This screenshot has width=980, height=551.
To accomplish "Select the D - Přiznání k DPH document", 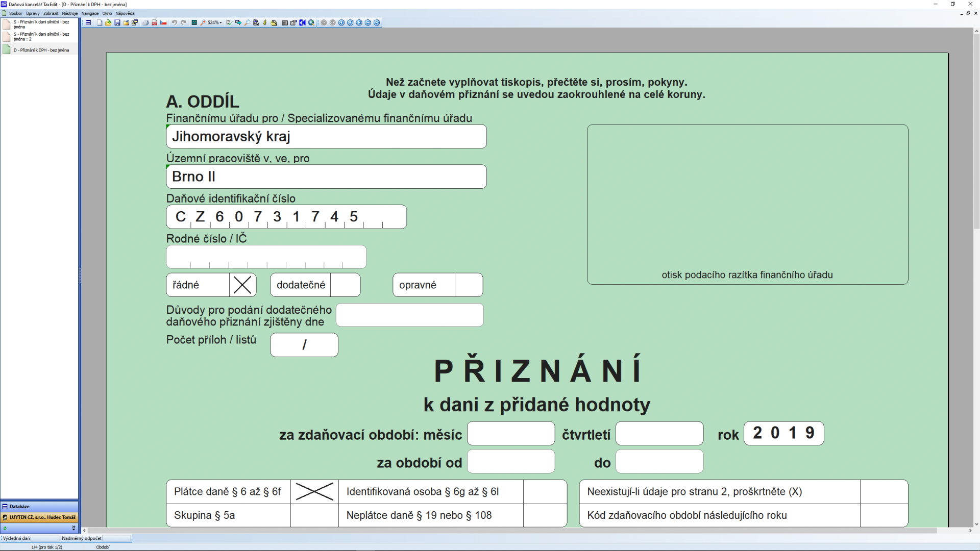I will click(x=39, y=50).
